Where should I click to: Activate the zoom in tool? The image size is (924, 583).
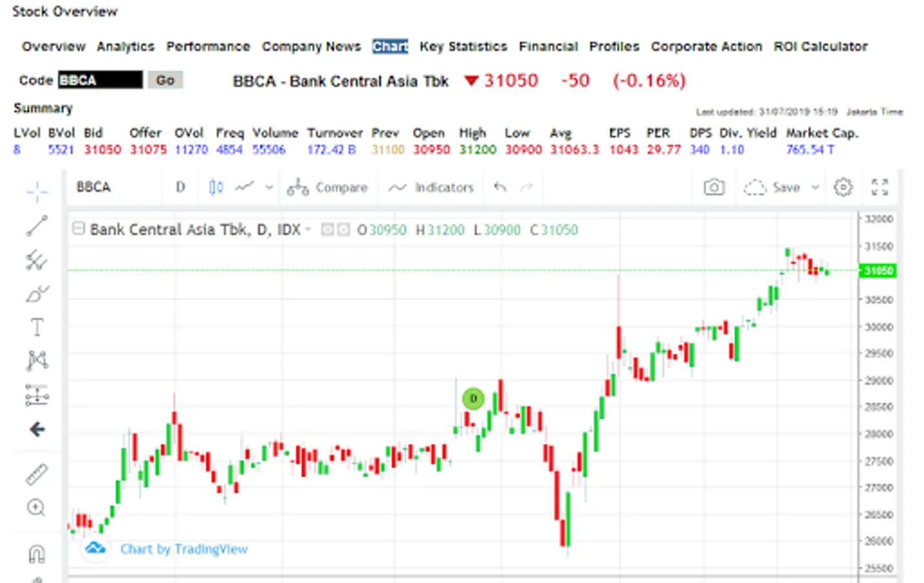click(x=37, y=508)
